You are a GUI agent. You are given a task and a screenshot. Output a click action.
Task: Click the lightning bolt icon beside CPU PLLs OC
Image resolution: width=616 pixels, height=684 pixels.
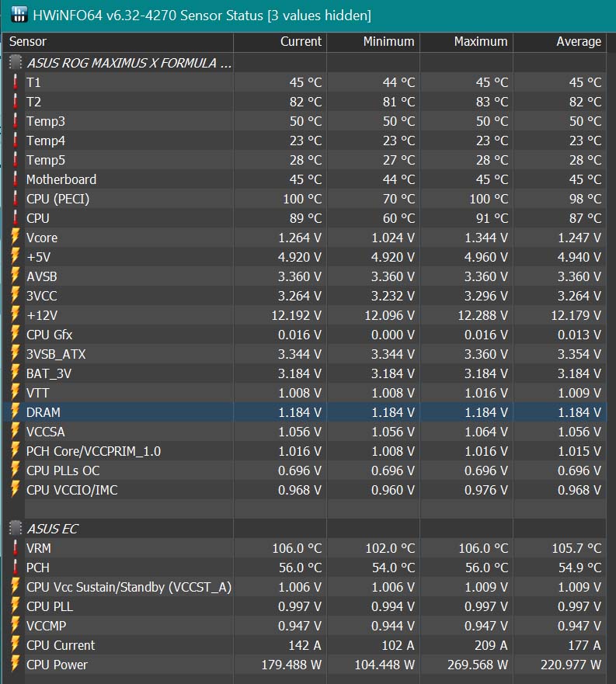click(16, 470)
